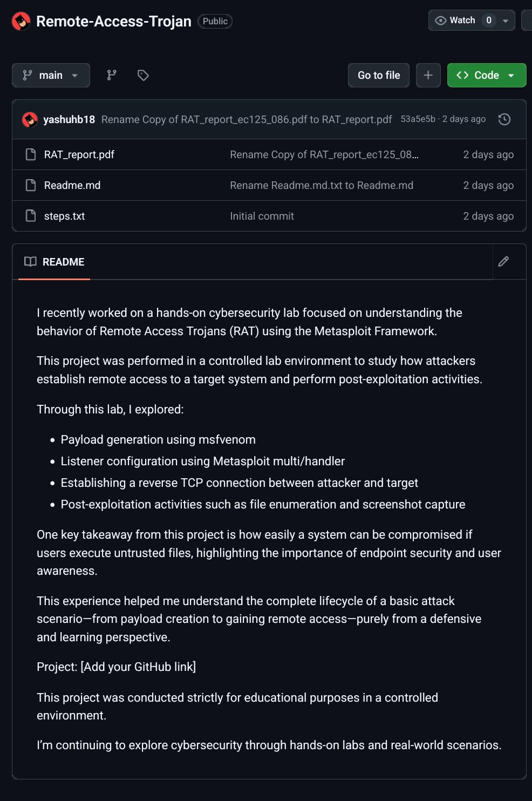Open the tags view via tag icon

(142, 76)
